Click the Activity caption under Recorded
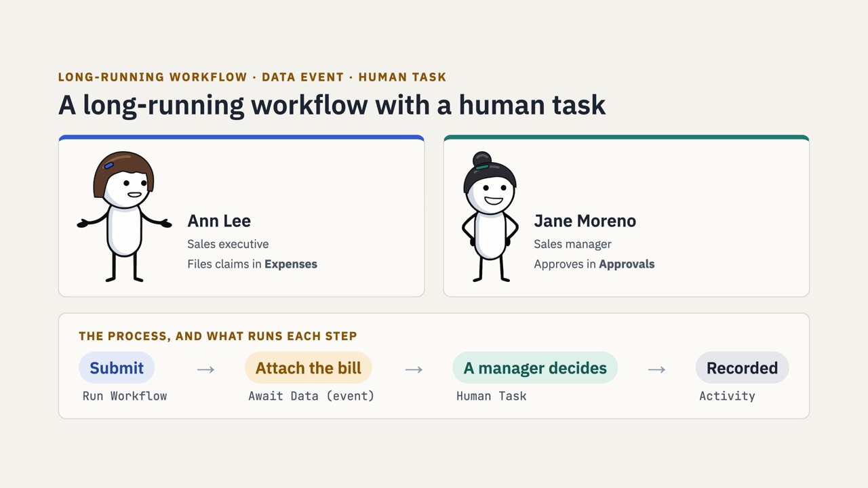This screenshot has width=868, height=488. tap(727, 396)
